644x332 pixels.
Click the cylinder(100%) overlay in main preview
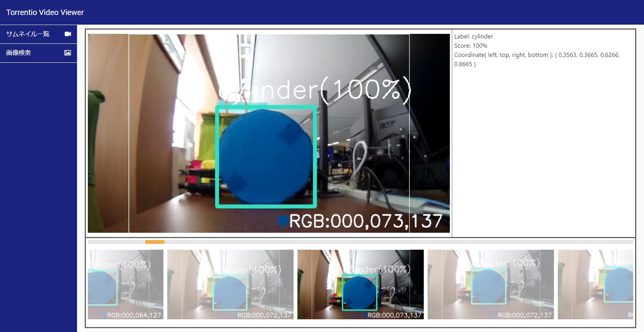pos(315,90)
